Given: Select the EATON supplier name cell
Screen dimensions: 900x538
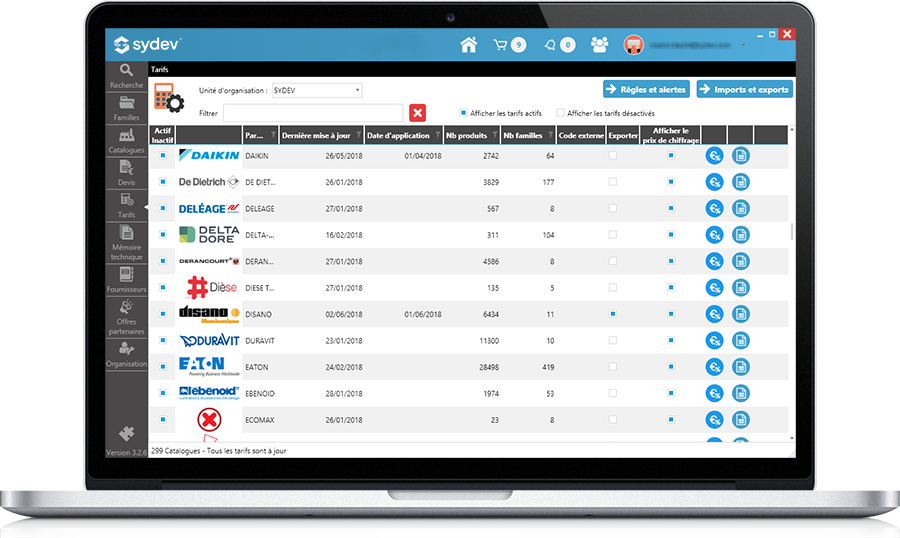Looking at the screenshot, I should tap(257, 367).
